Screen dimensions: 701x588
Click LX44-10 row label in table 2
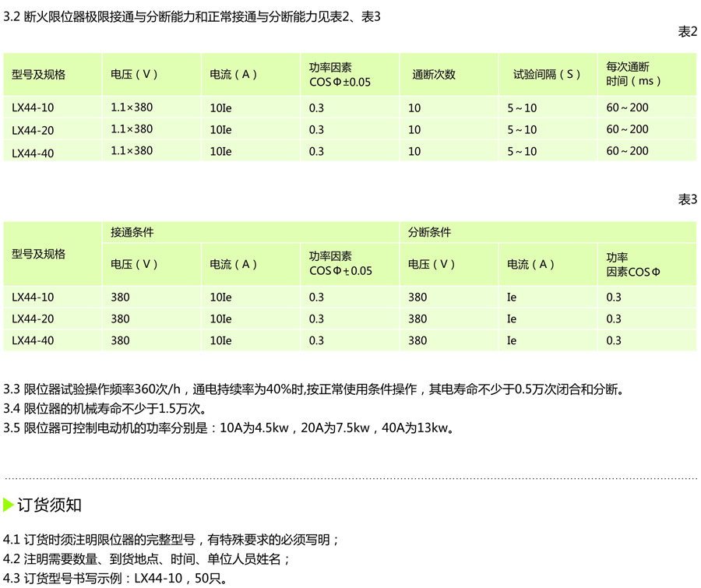tap(33, 108)
